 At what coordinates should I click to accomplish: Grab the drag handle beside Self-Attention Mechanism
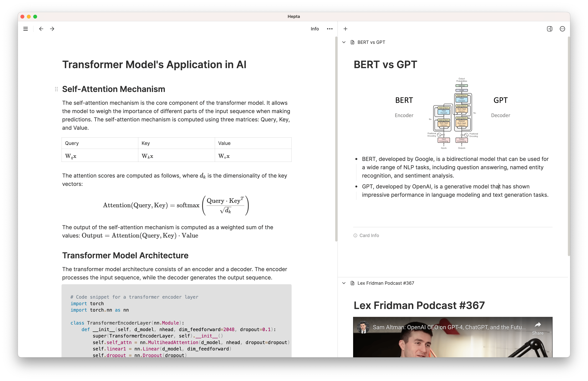pyautogui.click(x=56, y=89)
